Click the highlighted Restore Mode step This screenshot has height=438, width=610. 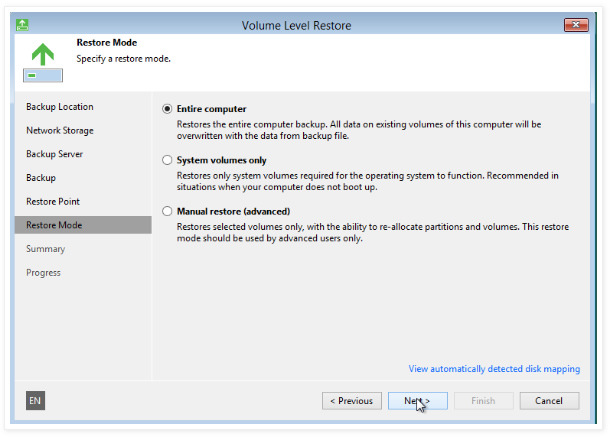point(54,225)
